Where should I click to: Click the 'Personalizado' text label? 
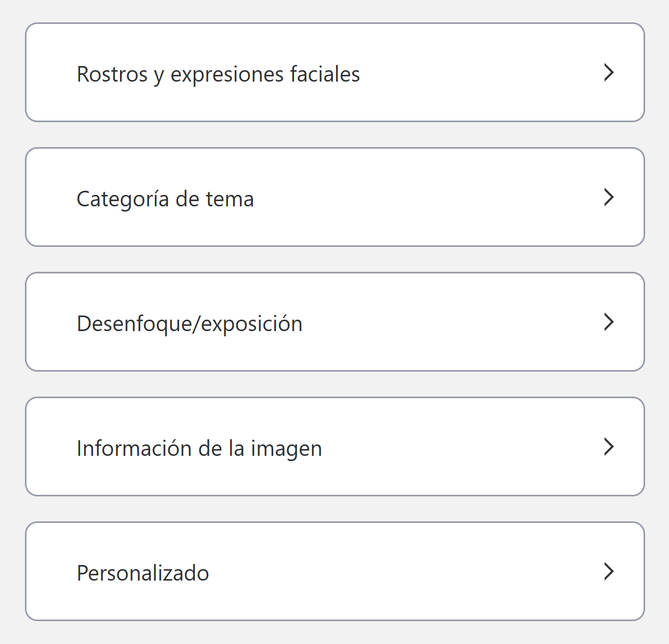pos(143,573)
